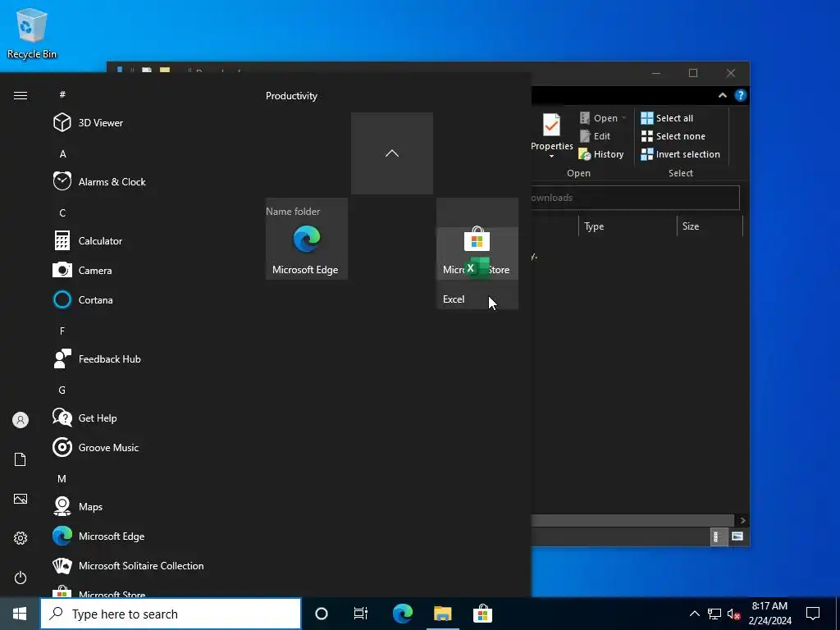Screen dimensions: 840x630
Task: Open History in File Explorer ribbon
Action: coord(601,154)
